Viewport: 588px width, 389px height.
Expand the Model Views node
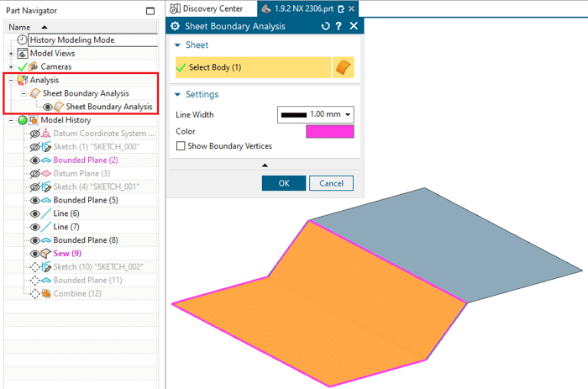(11, 54)
